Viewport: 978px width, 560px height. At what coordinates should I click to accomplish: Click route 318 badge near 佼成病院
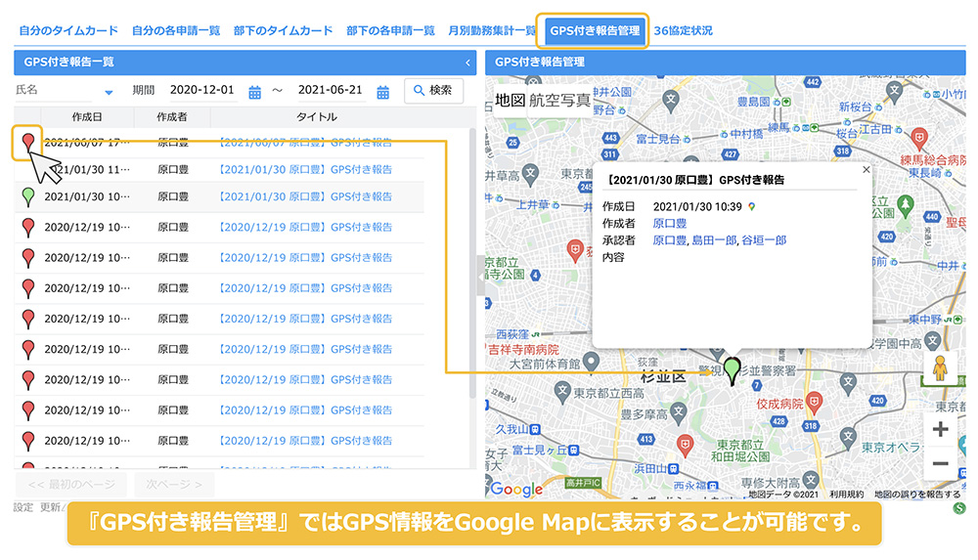pyautogui.click(x=811, y=426)
